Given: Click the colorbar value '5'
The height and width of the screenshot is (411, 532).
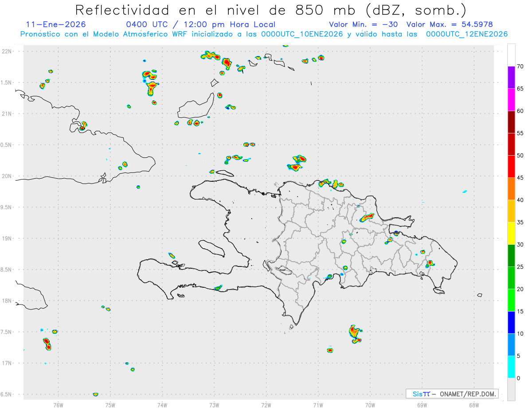Looking at the screenshot, I should tap(519, 356).
